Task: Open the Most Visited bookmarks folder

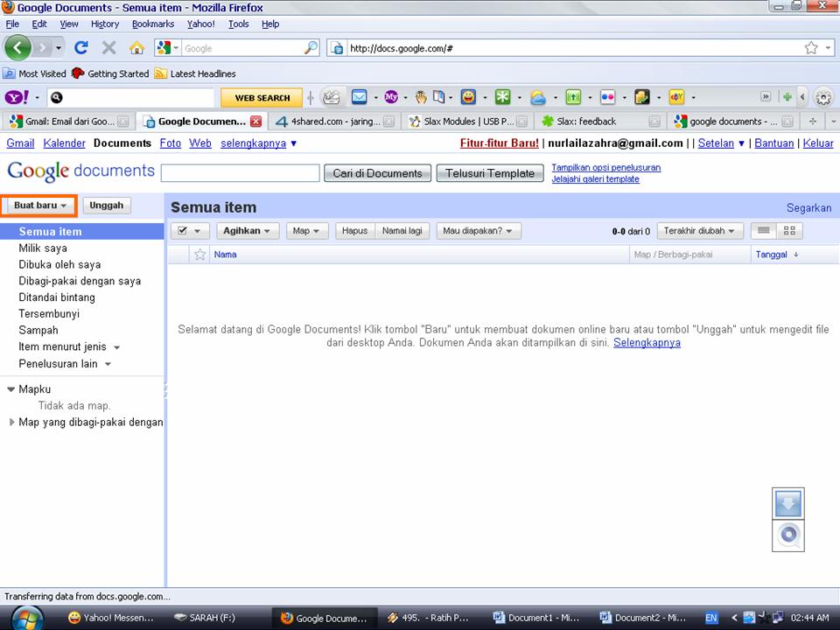Action: tap(35, 73)
